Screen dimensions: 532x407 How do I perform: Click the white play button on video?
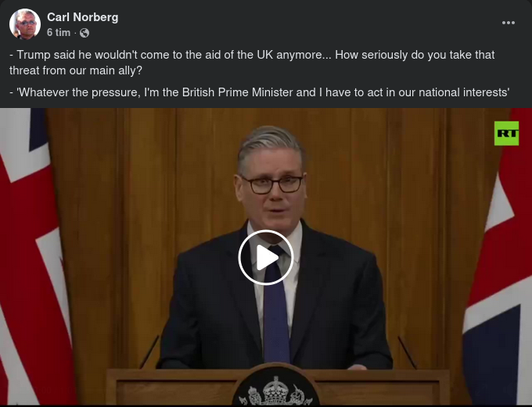click(266, 258)
